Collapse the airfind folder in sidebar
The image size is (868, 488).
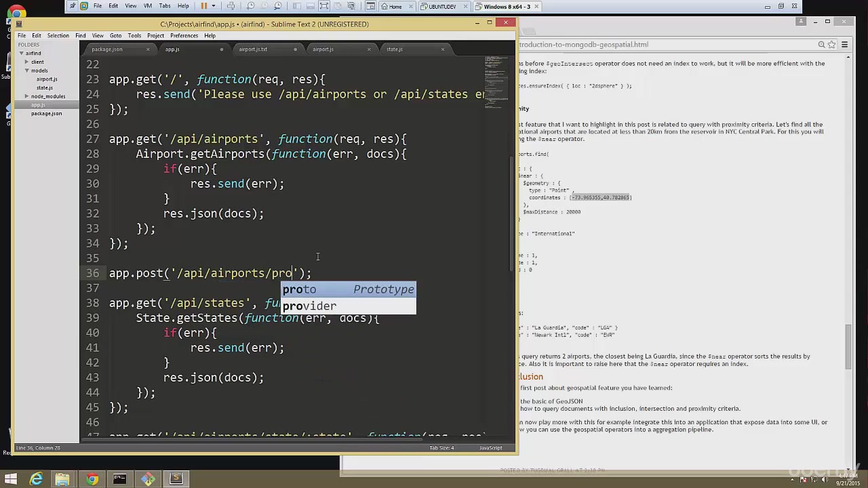coord(21,53)
